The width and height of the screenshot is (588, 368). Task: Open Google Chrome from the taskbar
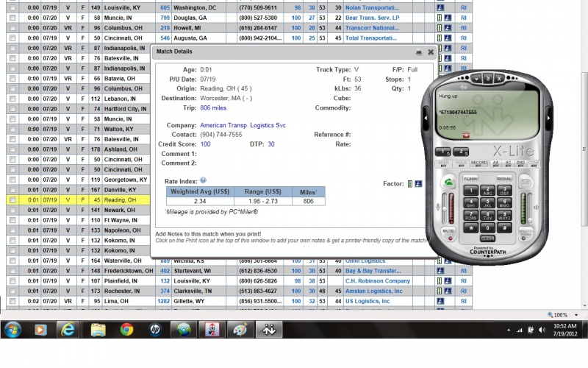[126, 330]
